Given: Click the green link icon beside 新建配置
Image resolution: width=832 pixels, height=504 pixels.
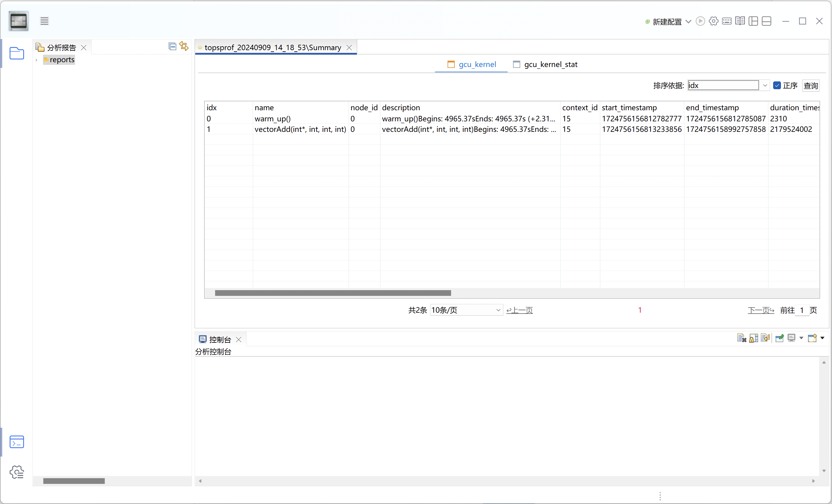Looking at the screenshot, I should 647,22.
